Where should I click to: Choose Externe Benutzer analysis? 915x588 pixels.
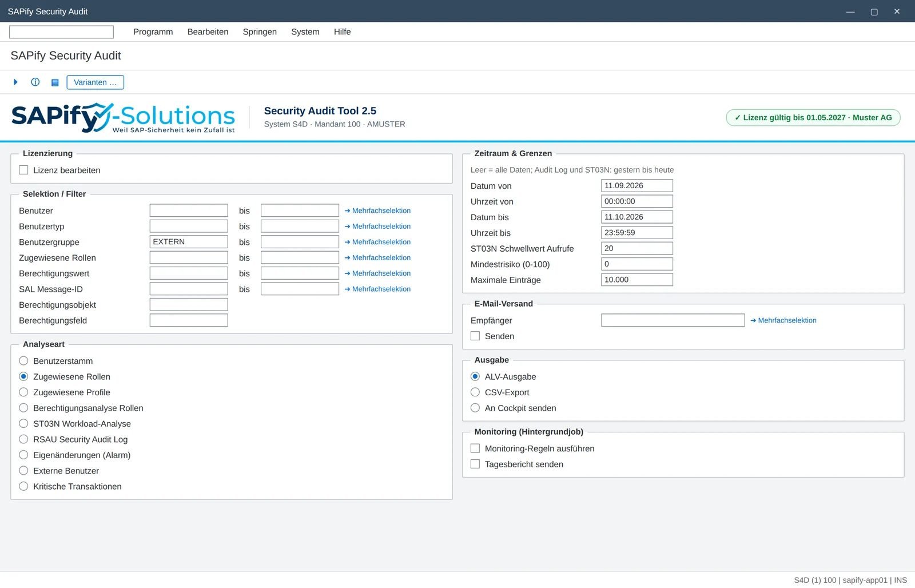click(x=23, y=471)
